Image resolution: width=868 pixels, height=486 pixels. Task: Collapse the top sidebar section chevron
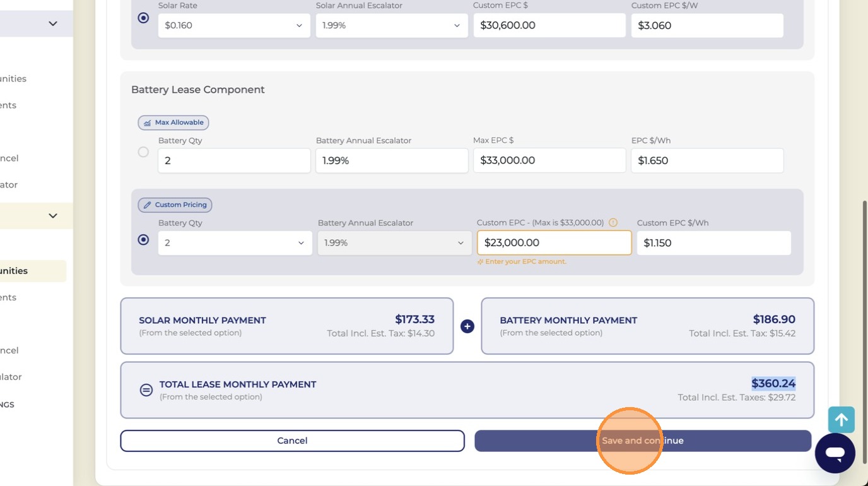click(x=53, y=23)
